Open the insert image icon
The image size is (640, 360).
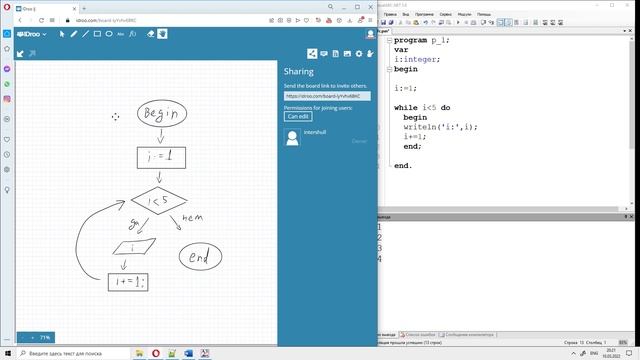[347, 53]
